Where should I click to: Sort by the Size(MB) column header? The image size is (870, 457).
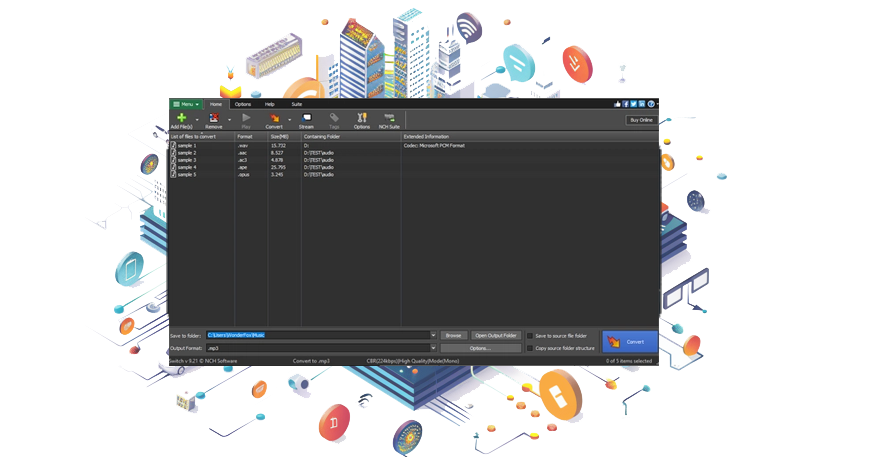(285, 136)
